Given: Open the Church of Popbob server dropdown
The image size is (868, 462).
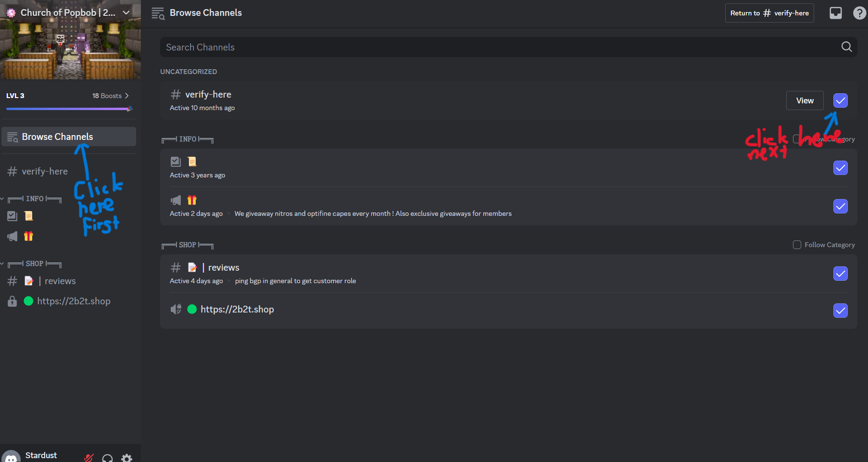Looking at the screenshot, I should (126, 13).
